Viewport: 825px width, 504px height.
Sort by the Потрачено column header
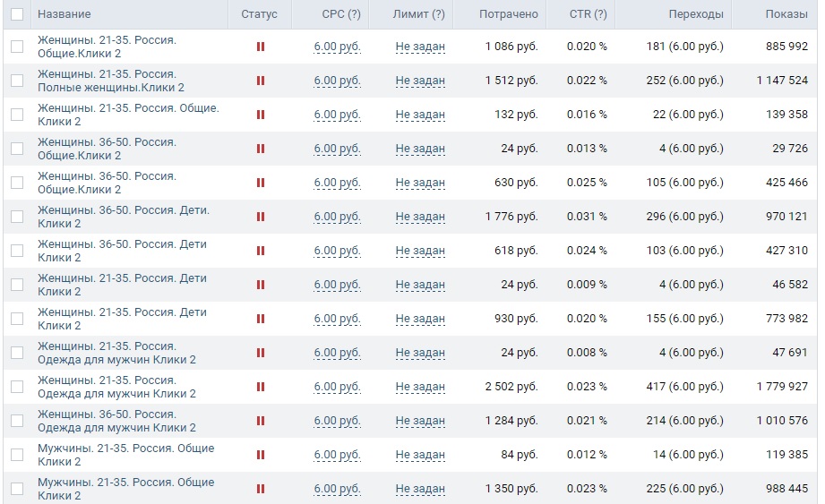509,14
